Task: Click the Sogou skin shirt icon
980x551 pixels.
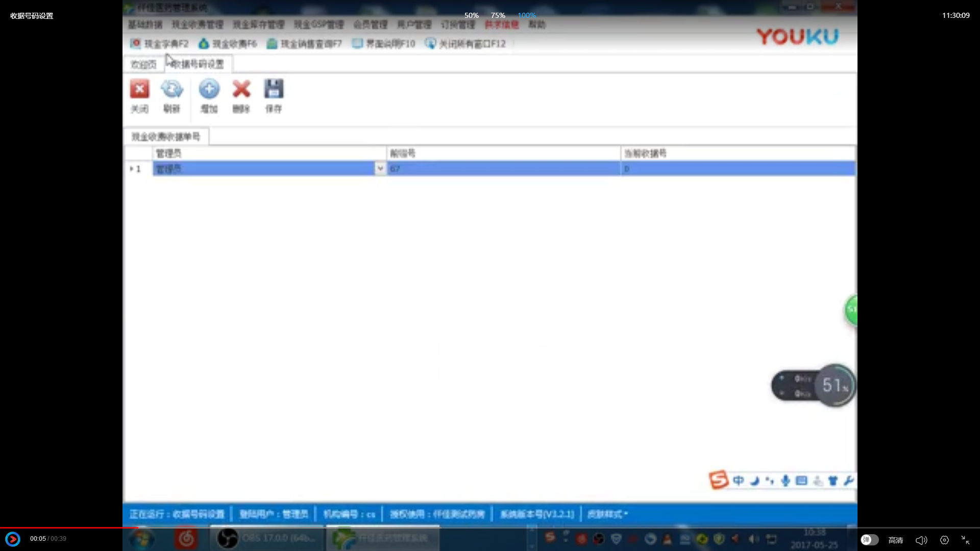Action: pos(833,481)
